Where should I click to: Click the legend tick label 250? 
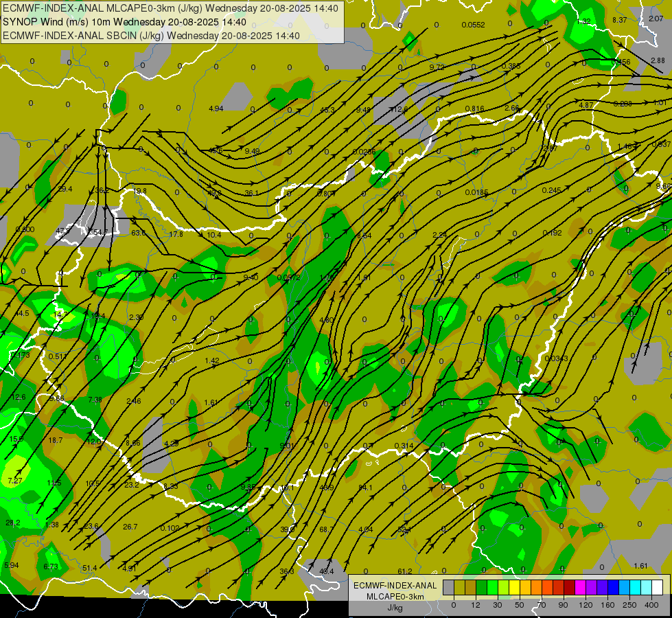[629, 605]
